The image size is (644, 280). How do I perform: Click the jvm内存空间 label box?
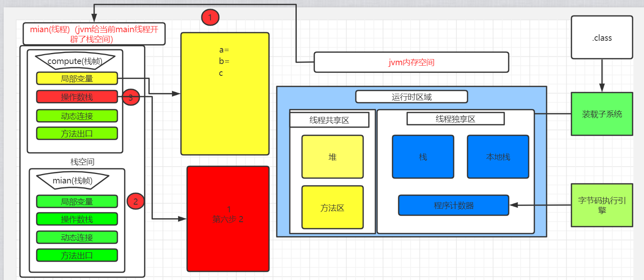[x=411, y=62]
